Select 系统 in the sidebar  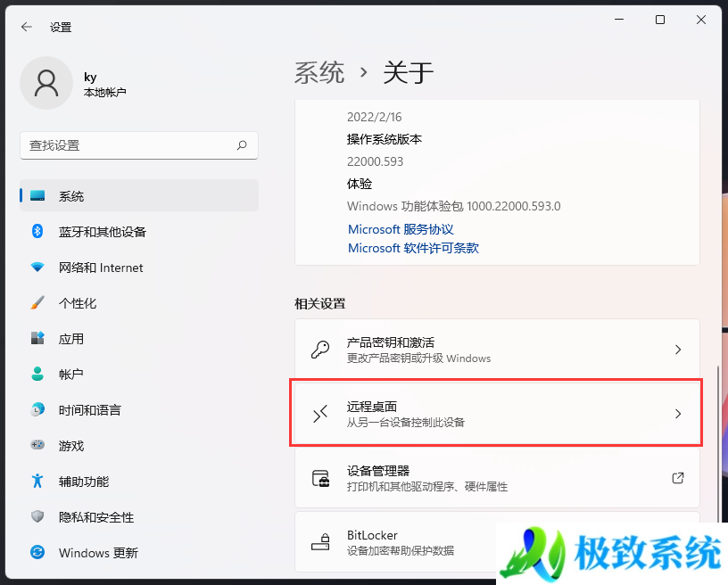coord(139,196)
